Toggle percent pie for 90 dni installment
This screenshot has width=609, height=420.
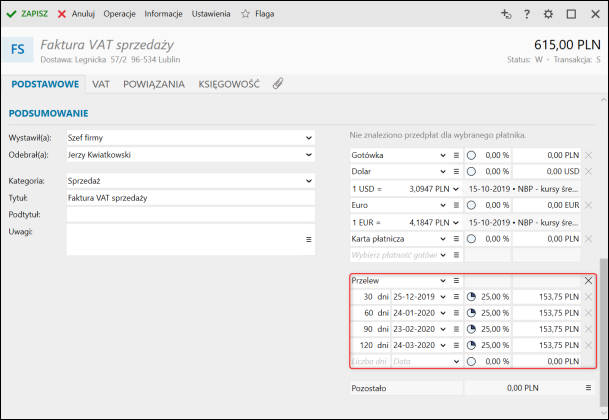point(471,329)
